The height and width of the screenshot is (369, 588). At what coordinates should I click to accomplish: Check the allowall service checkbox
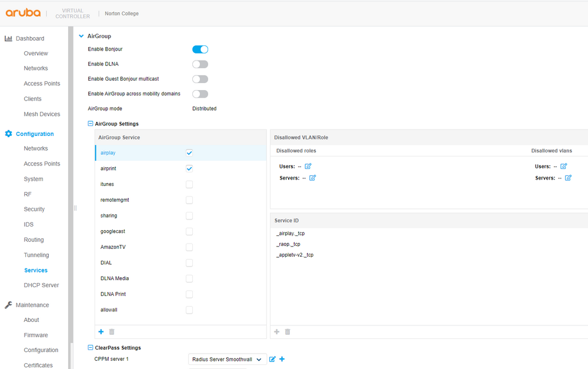189,310
